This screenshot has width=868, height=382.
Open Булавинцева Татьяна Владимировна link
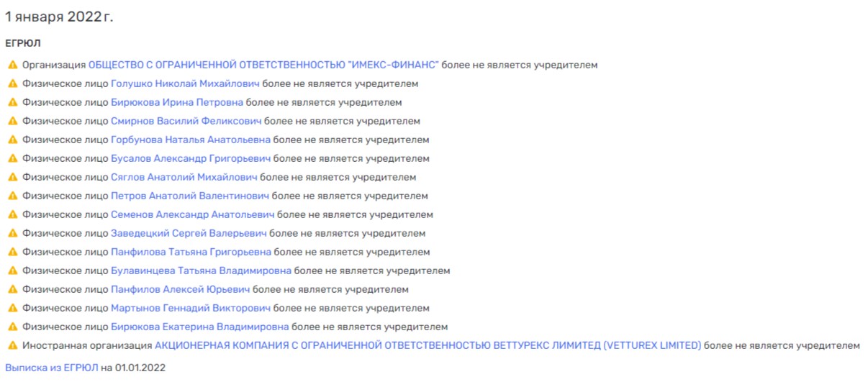coord(201,270)
